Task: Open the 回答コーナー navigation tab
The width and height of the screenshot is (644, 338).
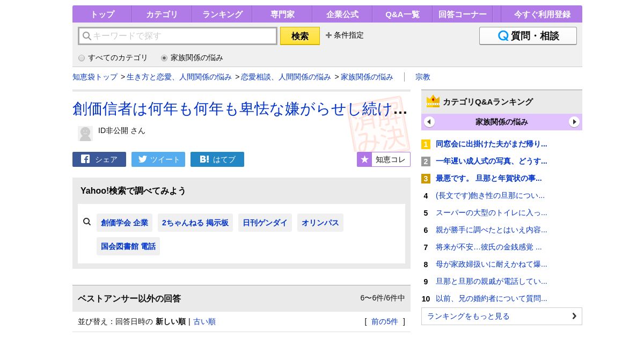Action: tap(462, 14)
